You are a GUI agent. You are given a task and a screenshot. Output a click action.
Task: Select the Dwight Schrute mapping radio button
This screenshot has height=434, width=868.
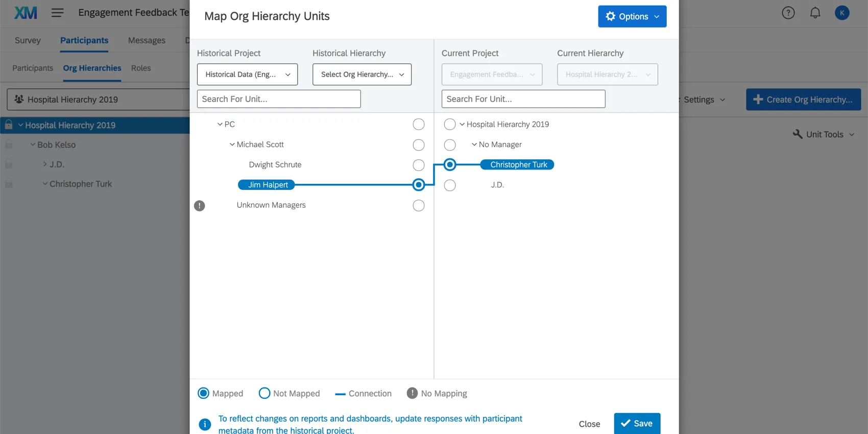419,165
